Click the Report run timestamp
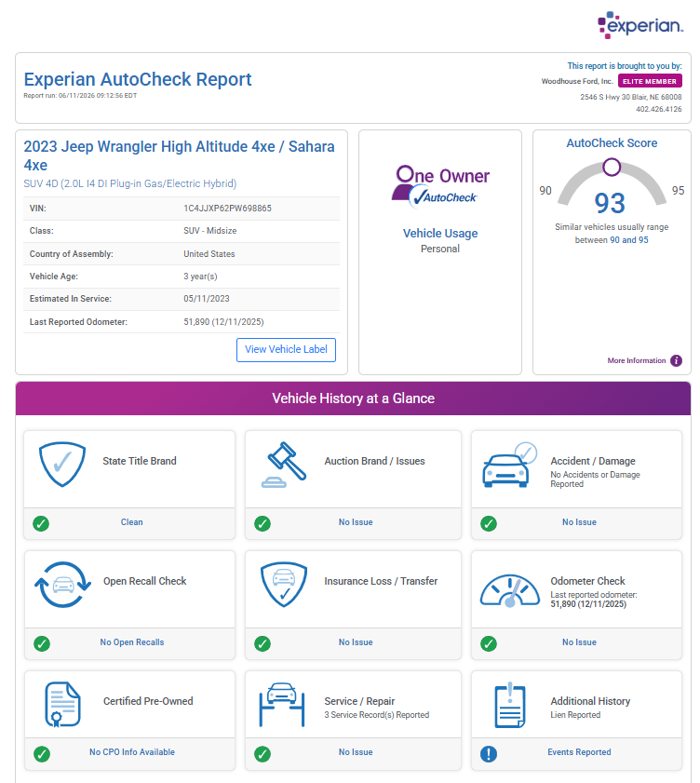Screen dimensions: 700x783 (x=80, y=95)
